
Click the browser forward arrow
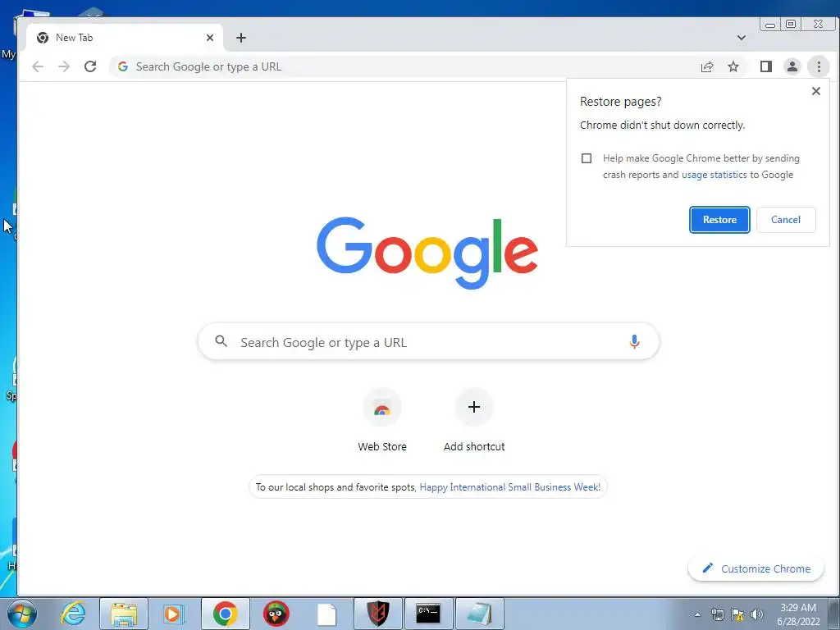pyautogui.click(x=64, y=66)
